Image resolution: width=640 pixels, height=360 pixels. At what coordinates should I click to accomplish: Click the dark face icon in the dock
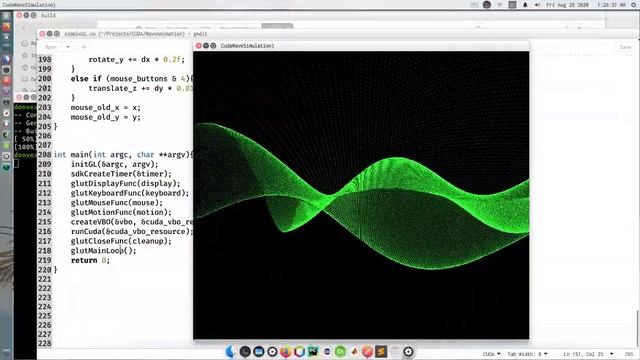[245, 351]
